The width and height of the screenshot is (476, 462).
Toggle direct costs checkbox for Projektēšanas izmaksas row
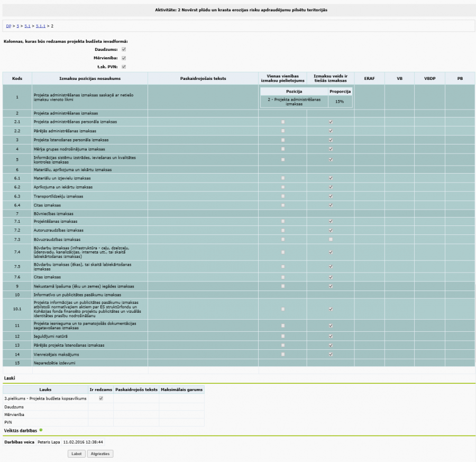click(x=331, y=221)
